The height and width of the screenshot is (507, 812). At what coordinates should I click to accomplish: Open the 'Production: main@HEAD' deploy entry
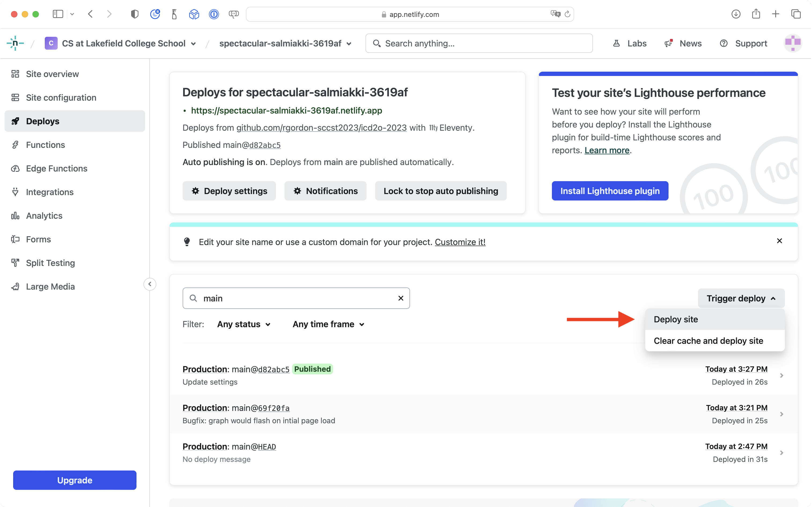tap(229, 447)
